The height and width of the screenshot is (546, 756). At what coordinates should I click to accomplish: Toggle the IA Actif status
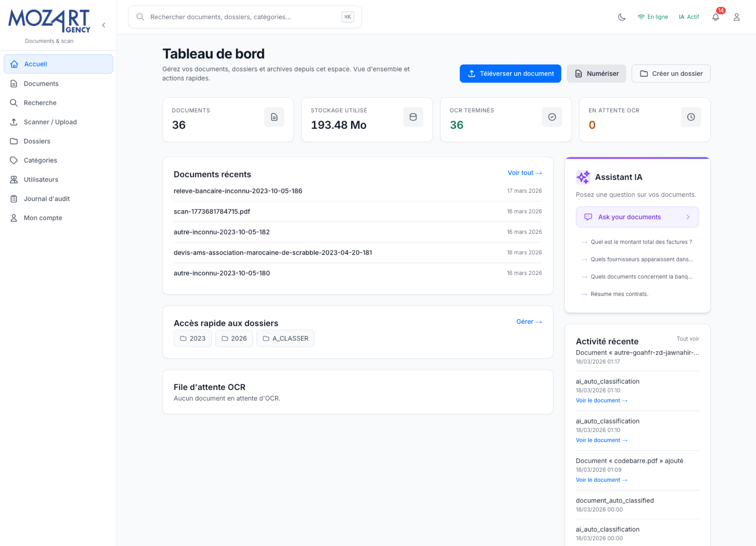point(689,17)
